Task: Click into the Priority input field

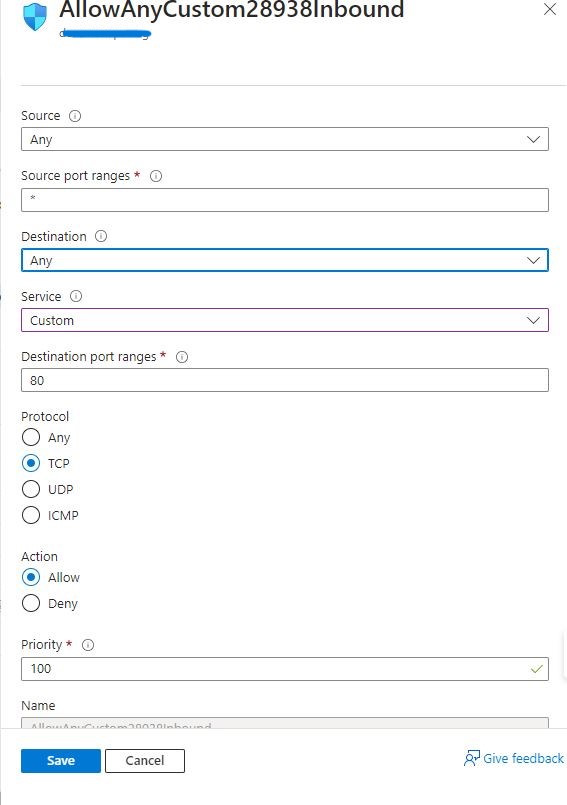Action: [285, 669]
